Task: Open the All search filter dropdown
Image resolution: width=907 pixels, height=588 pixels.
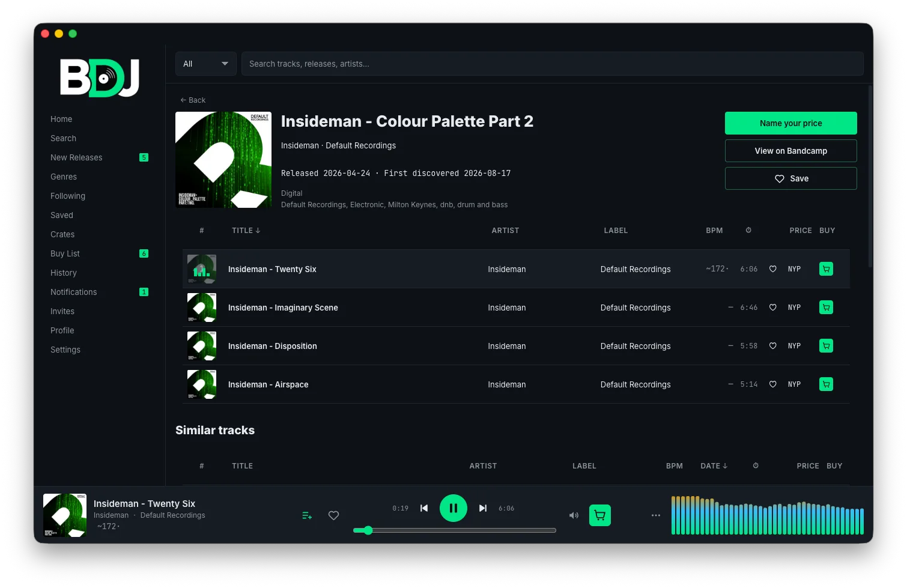Action: tap(206, 64)
